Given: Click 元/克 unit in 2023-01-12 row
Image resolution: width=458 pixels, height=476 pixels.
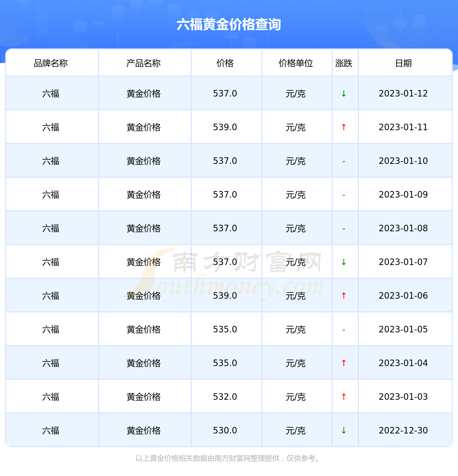Looking at the screenshot, I should [x=296, y=94].
